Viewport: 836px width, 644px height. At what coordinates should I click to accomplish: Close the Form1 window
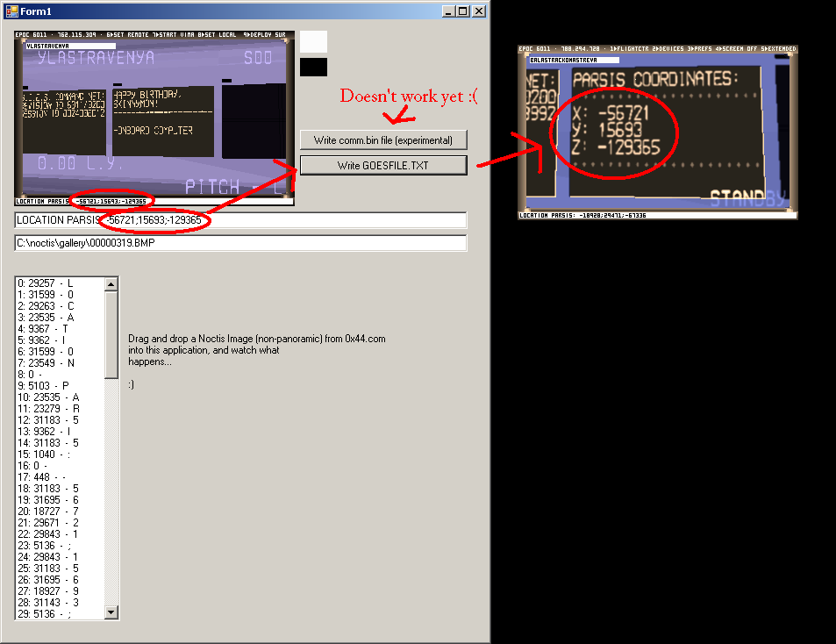coord(478,11)
